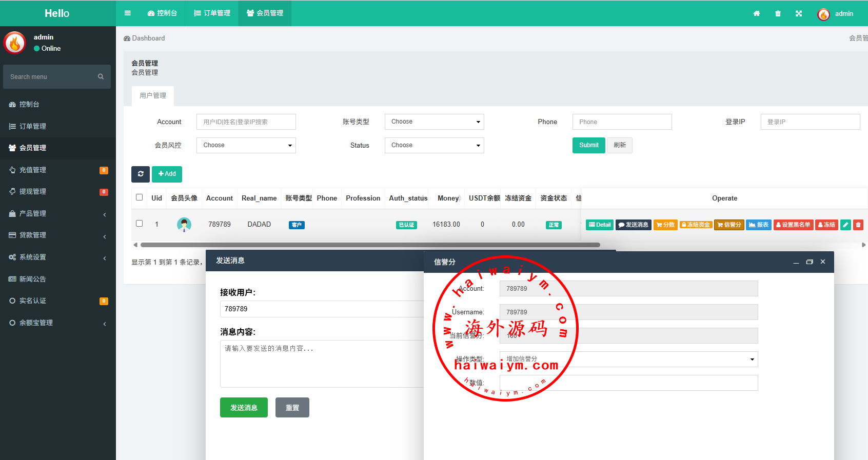Image resolution: width=868 pixels, height=460 pixels.
Task: Open the 账号类型 Choose dropdown
Action: 434,122
